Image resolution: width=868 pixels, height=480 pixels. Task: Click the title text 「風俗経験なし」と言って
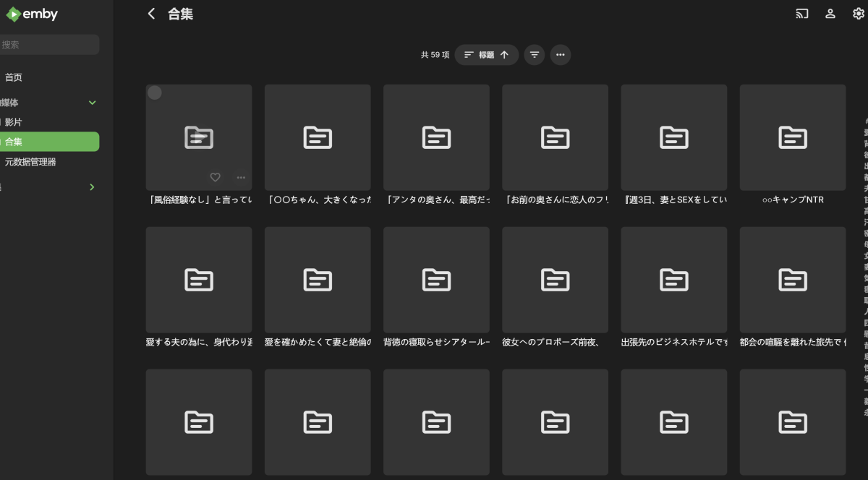point(199,200)
